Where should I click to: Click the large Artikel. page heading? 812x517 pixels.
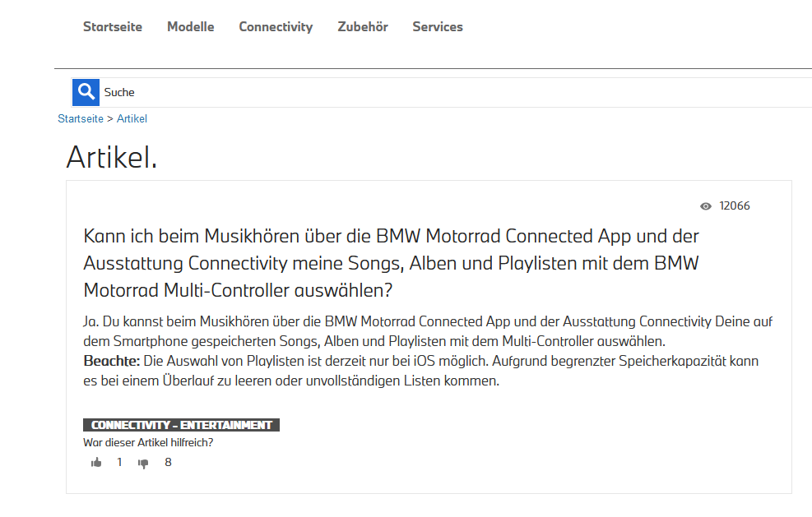(111, 157)
